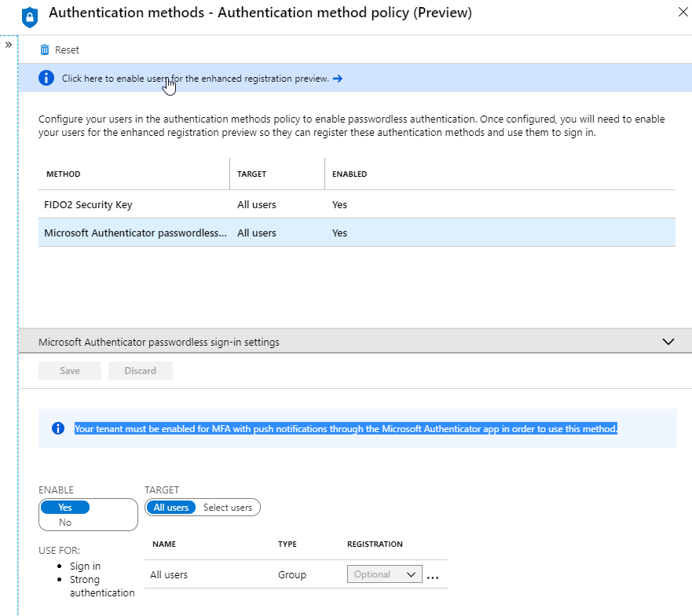Open the enhanced registration preview link
Screen dimensions: 692x616
point(195,79)
